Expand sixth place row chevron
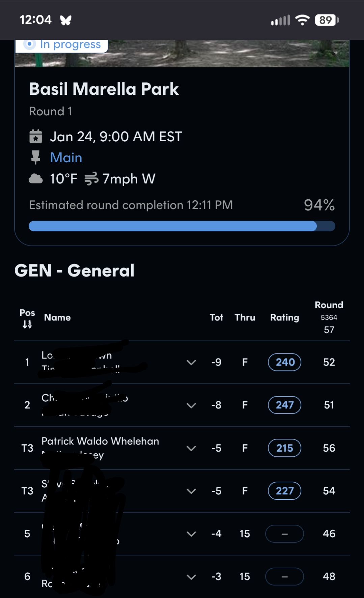This screenshot has width=364, height=598. click(x=191, y=577)
